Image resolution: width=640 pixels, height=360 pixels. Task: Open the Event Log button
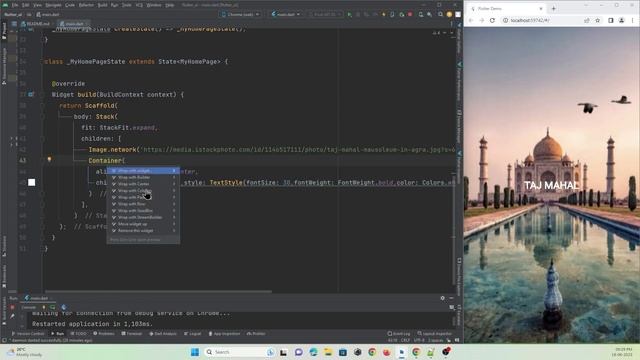pos(399,334)
